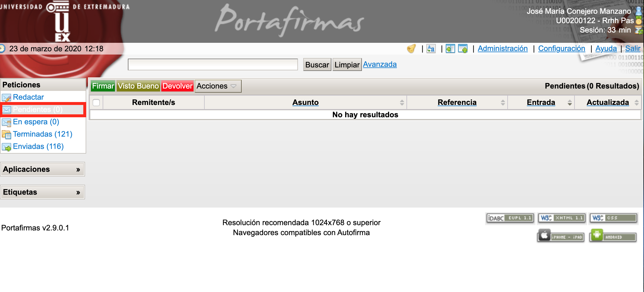644x292 pixels.
Task: Click the bell notifications icon
Action: (411, 49)
